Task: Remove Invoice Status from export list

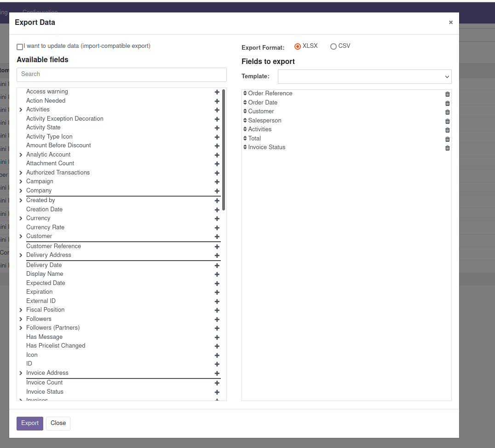Action: click(x=447, y=148)
